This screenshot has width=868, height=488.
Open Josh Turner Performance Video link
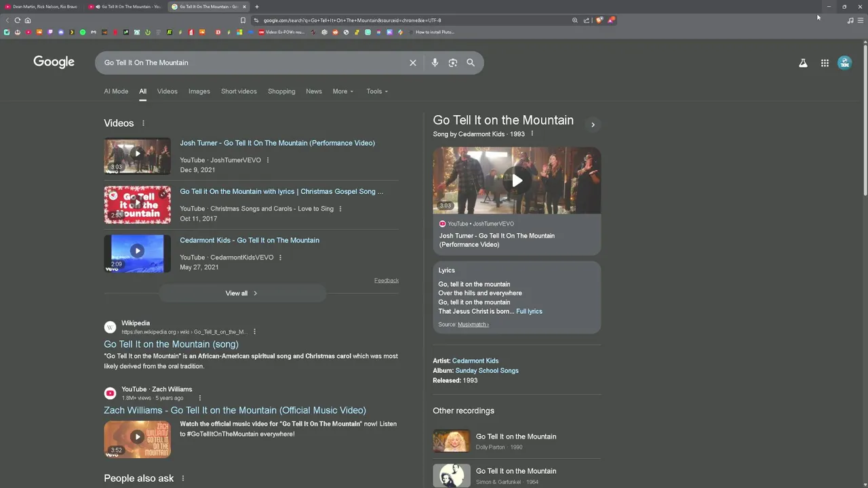277,143
